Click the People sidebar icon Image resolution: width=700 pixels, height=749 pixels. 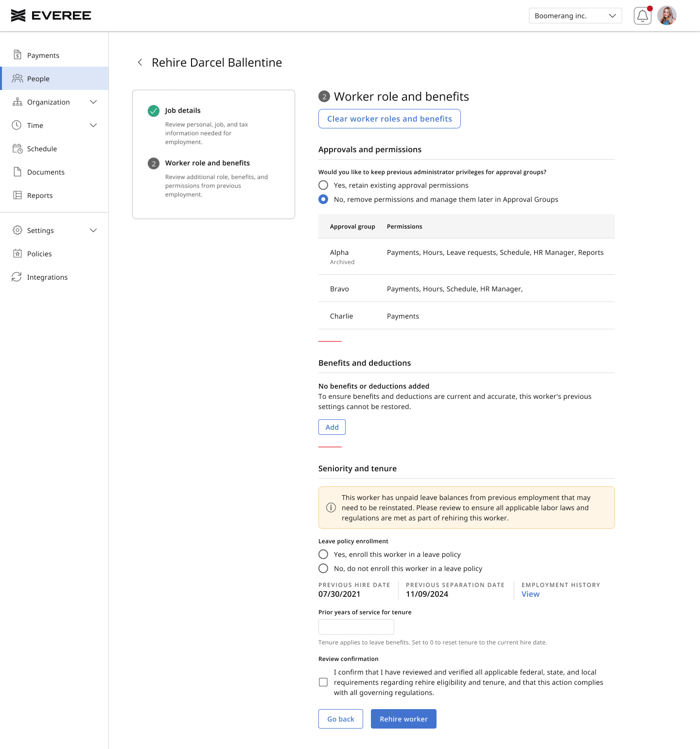(17, 78)
